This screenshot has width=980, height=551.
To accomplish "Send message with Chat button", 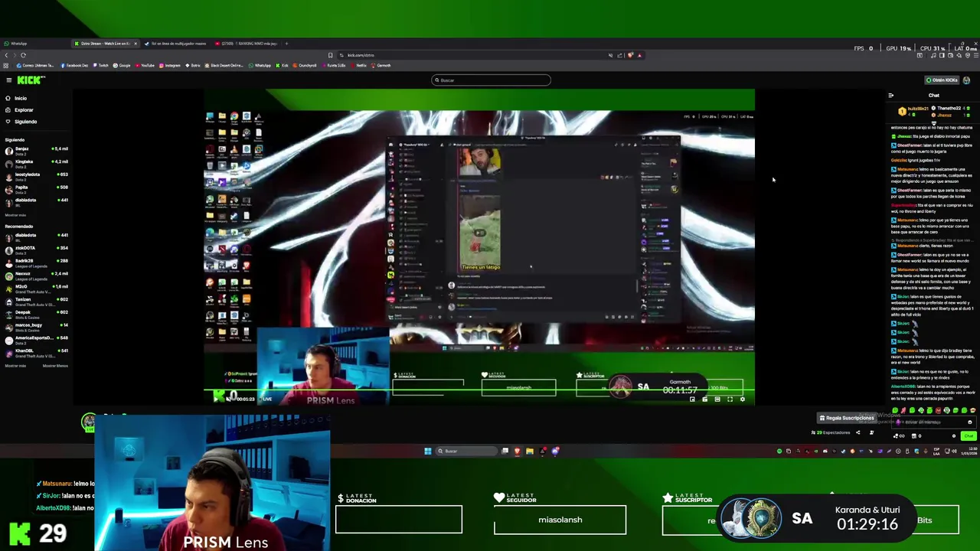I will click(x=969, y=436).
